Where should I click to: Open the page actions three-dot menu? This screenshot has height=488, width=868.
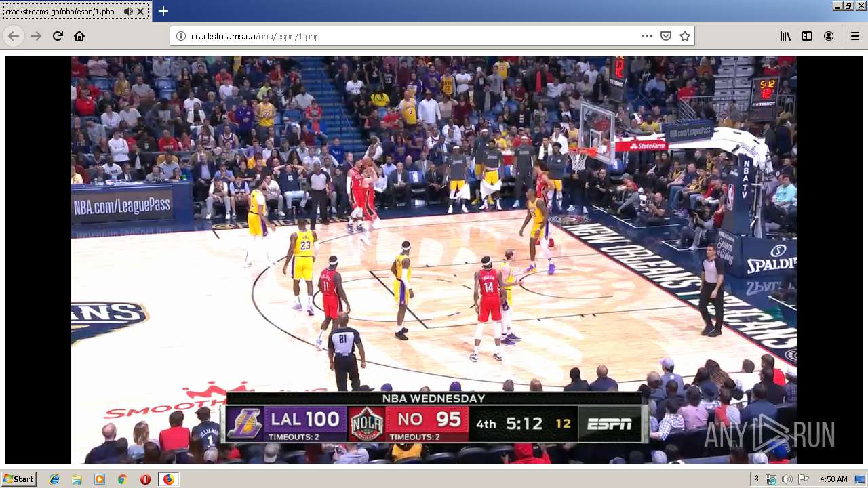point(647,36)
